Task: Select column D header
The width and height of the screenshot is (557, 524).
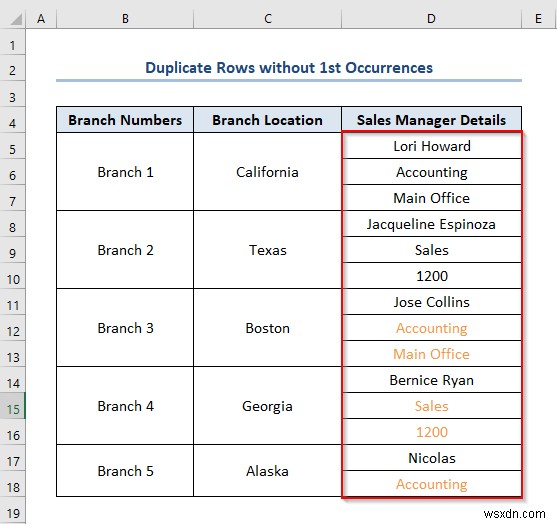Action: point(431,18)
